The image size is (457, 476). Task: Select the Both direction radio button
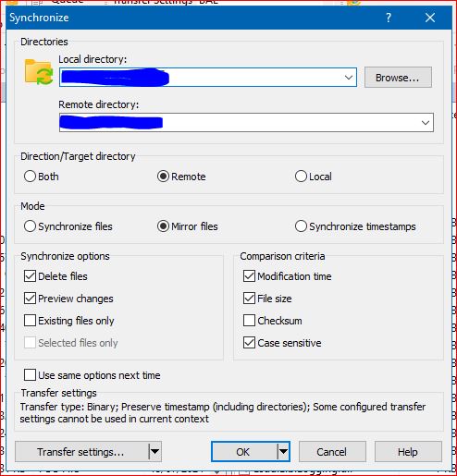30,177
